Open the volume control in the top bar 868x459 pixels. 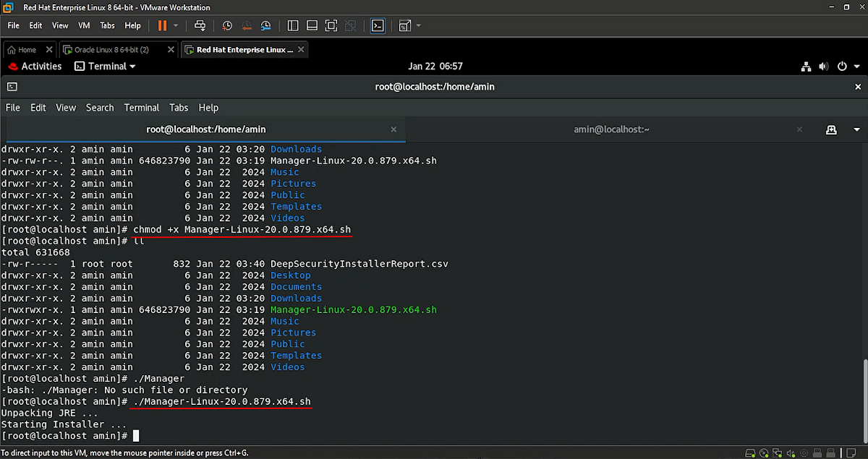[x=823, y=66]
